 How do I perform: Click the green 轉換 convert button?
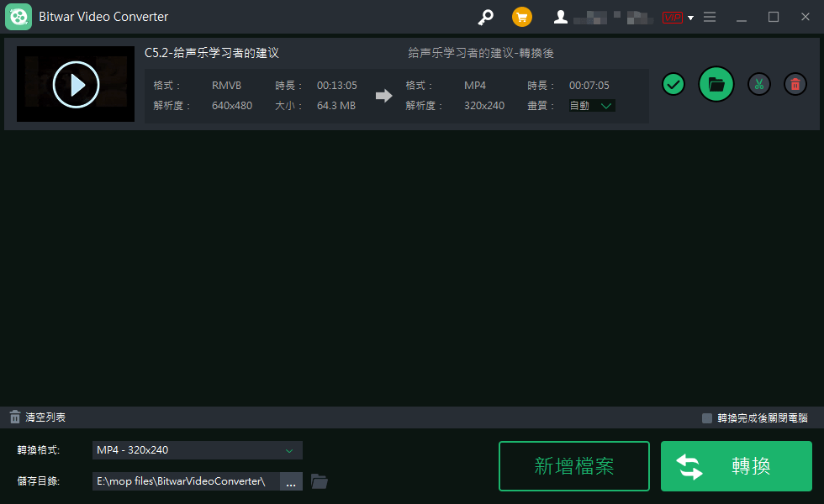737,466
